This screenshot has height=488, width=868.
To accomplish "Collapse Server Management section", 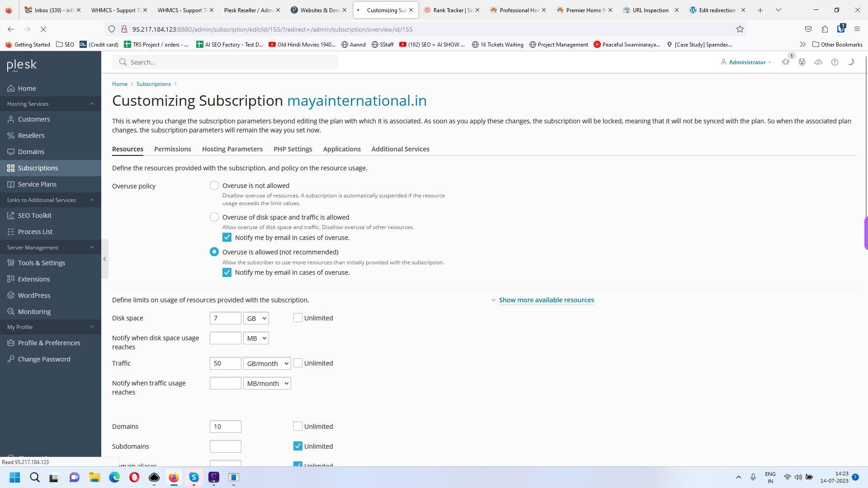I will coord(51,248).
